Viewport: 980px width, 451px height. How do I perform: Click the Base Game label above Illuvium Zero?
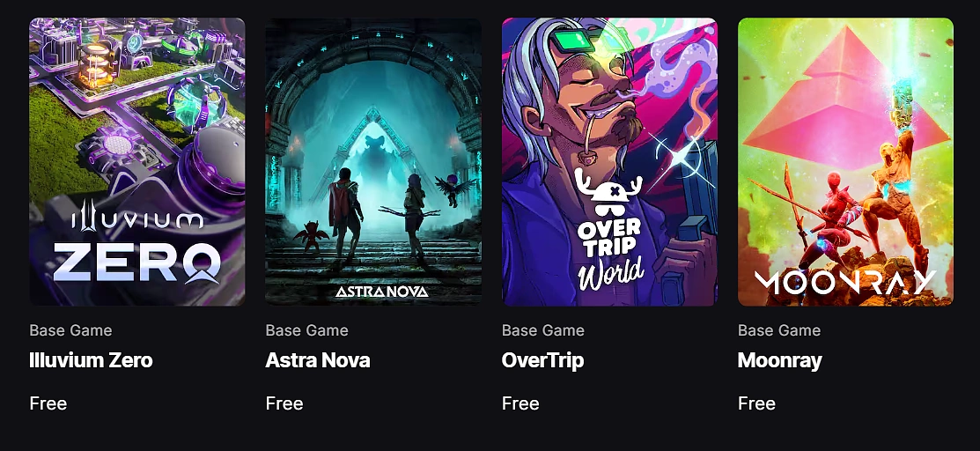pos(70,330)
